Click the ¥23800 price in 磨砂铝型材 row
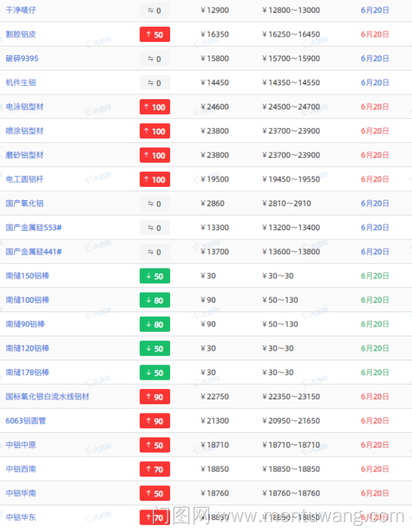The image size is (412, 532). (215, 155)
